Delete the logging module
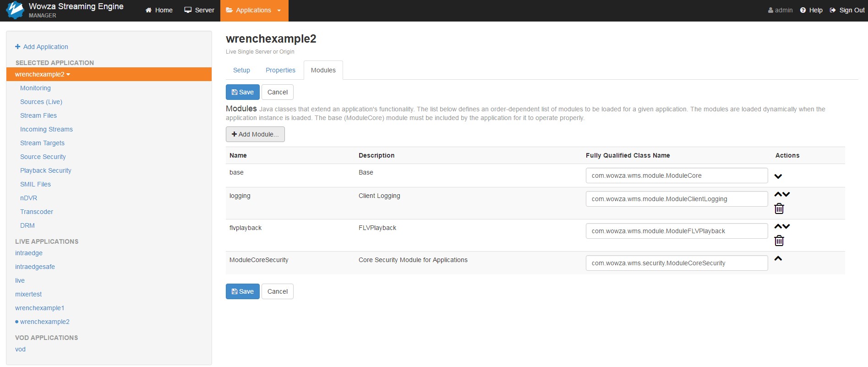Image resolution: width=868 pixels, height=367 pixels. (x=779, y=209)
